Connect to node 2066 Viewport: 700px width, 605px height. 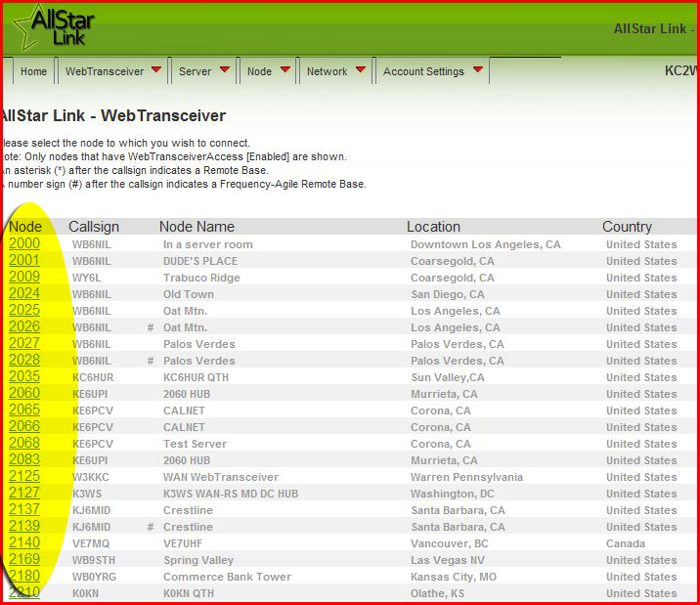coord(24,426)
